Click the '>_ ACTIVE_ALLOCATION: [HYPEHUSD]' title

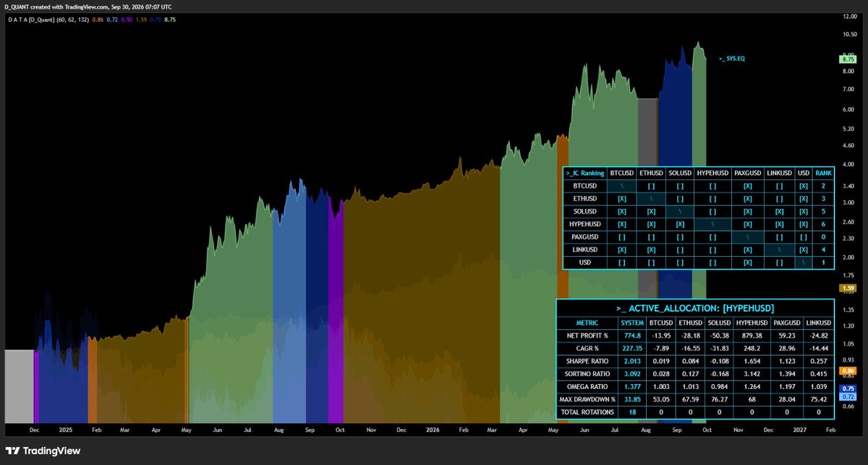point(694,309)
